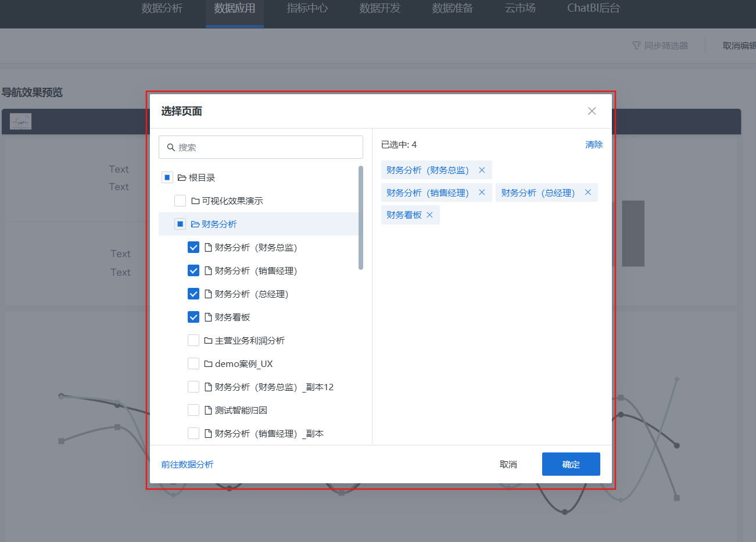The height and width of the screenshot is (542, 756).
Task: Click the tree list vertical scrollbar
Action: [360, 218]
